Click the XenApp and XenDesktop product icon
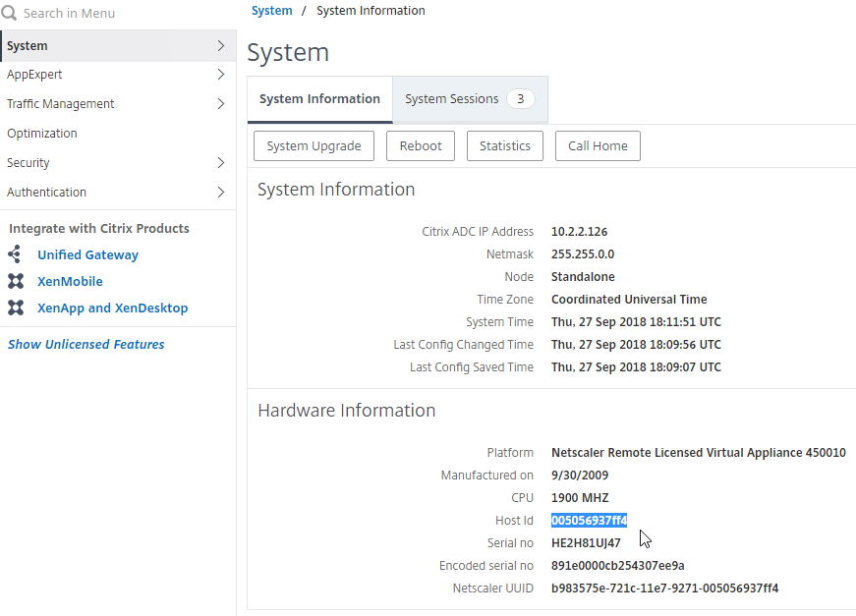The image size is (856, 616). click(16, 308)
